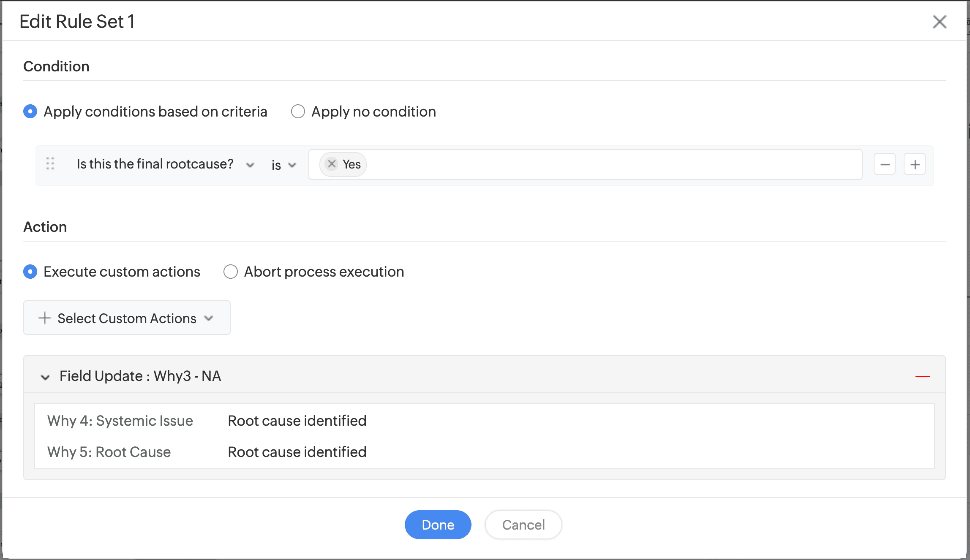Viewport: 970px width, 560px height.
Task: Remove the Yes value chip
Action: click(x=331, y=164)
